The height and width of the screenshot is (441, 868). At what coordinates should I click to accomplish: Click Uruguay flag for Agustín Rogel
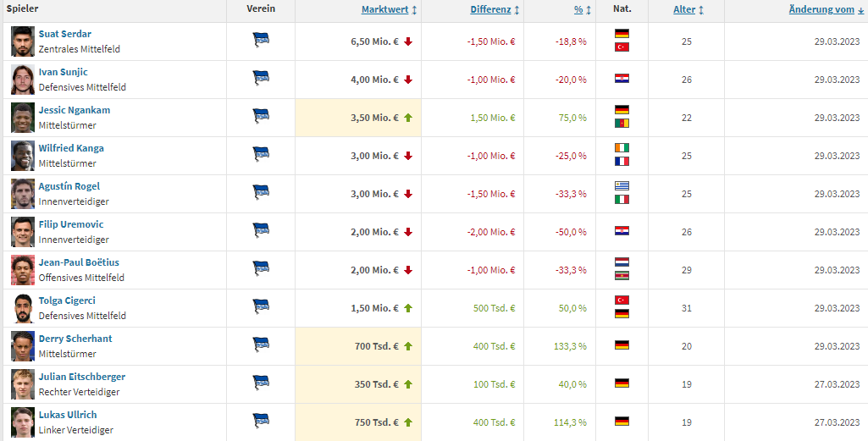(x=622, y=186)
